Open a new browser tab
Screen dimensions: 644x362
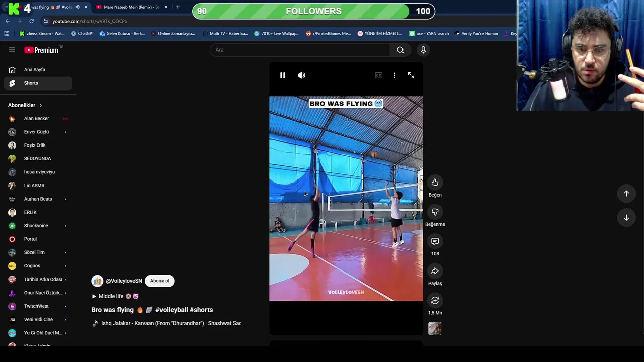coord(178,7)
